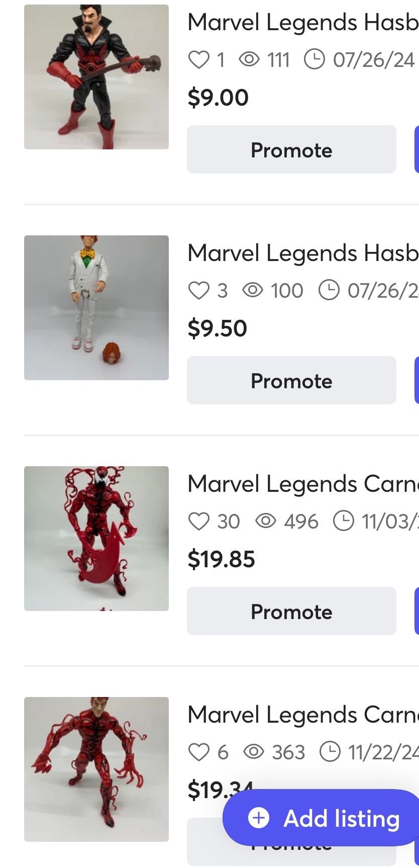Click the heart icon on the $9.00 listing
This screenshot has width=419, height=868.
[198, 60]
